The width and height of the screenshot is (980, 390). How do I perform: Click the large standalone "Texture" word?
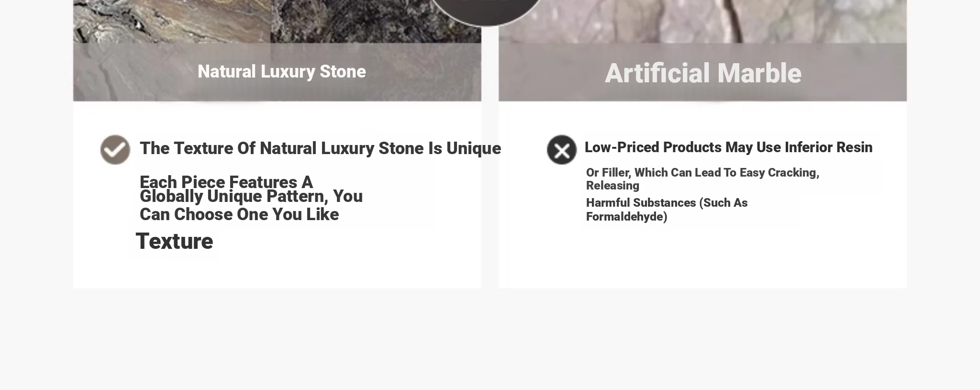(x=174, y=241)
